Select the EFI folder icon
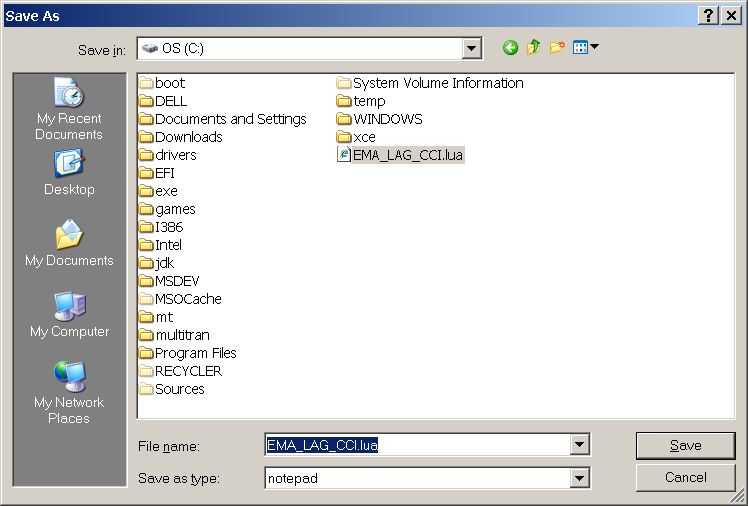748x506 pixels. pos(146,173)
